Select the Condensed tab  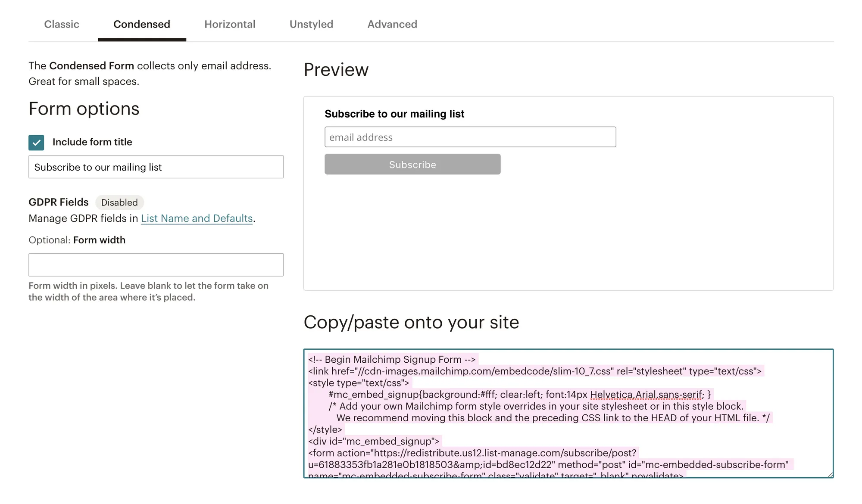point(141,24)
